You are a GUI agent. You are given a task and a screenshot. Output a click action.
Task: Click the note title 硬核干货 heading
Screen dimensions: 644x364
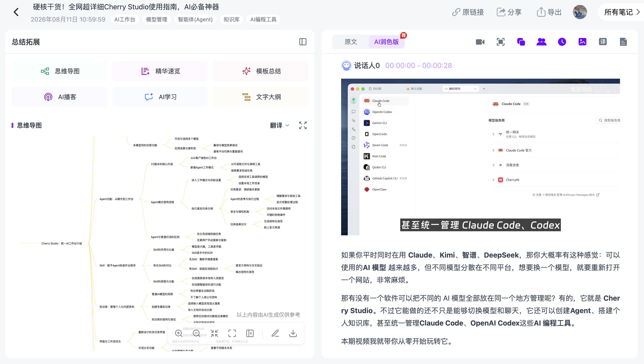pos(126,7)
